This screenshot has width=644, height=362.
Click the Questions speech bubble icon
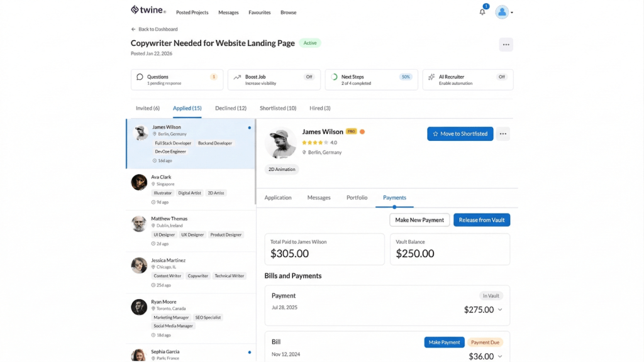140,77
